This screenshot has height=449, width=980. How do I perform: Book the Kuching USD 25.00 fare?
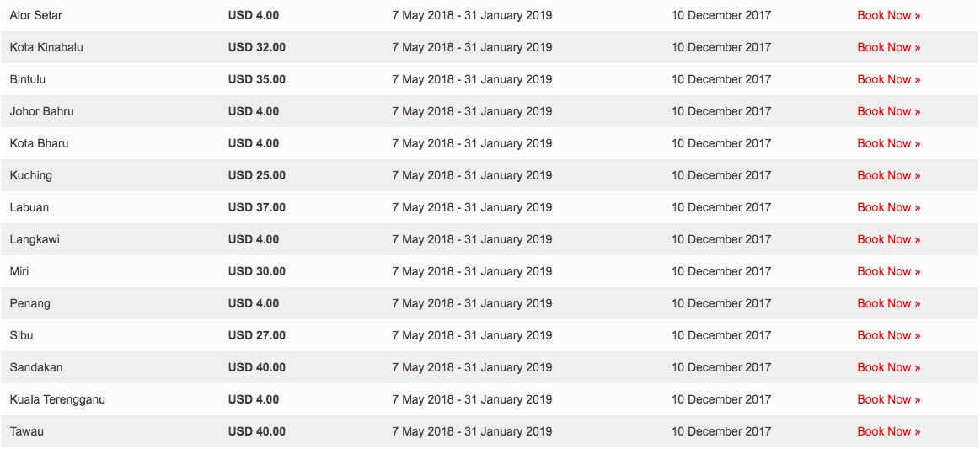pos(888,175)
